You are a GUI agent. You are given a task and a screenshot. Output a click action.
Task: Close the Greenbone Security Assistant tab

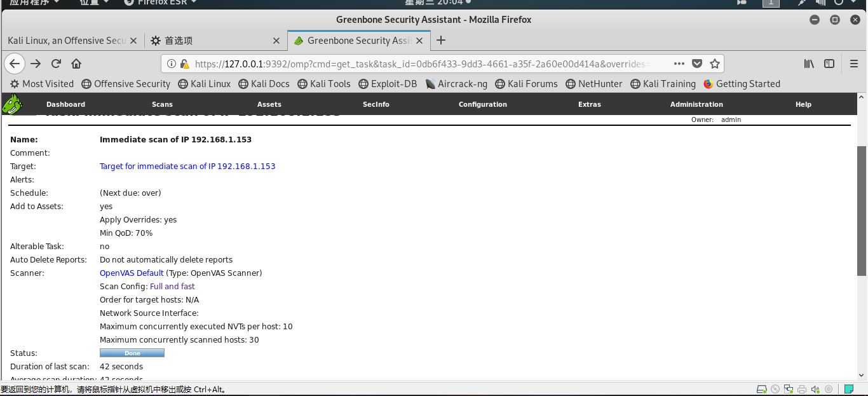[419, 41]
